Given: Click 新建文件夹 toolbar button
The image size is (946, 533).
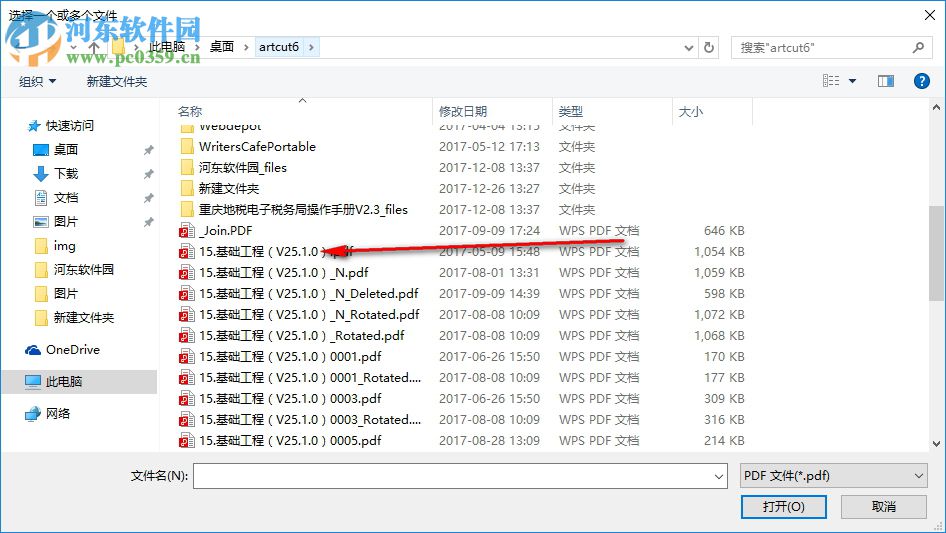Looking at the screenshot, I should [x=116, y=81].
